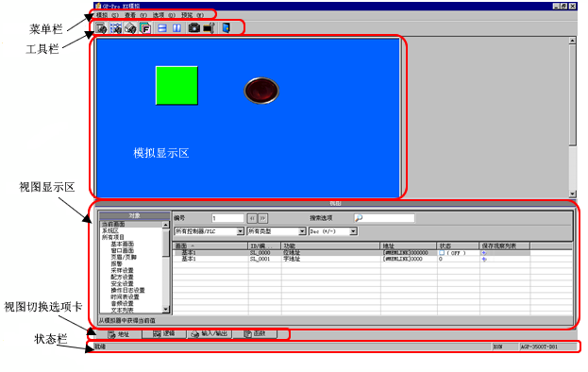The image size is (588, 372).
Task: Open the 查看 (V) menu
Action: [135, 15]
